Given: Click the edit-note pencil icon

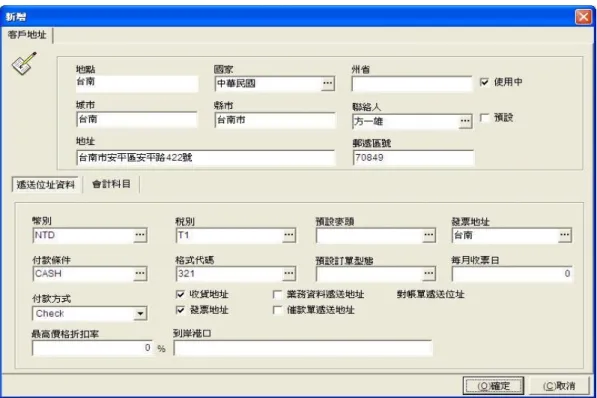Looking at the screenshot, I should point(24,63).
